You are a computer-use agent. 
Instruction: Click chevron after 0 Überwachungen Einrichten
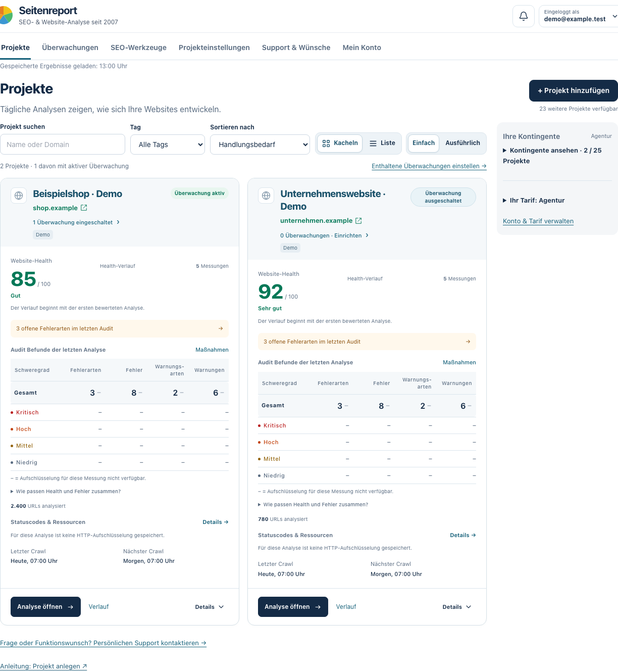click(367, 235)
